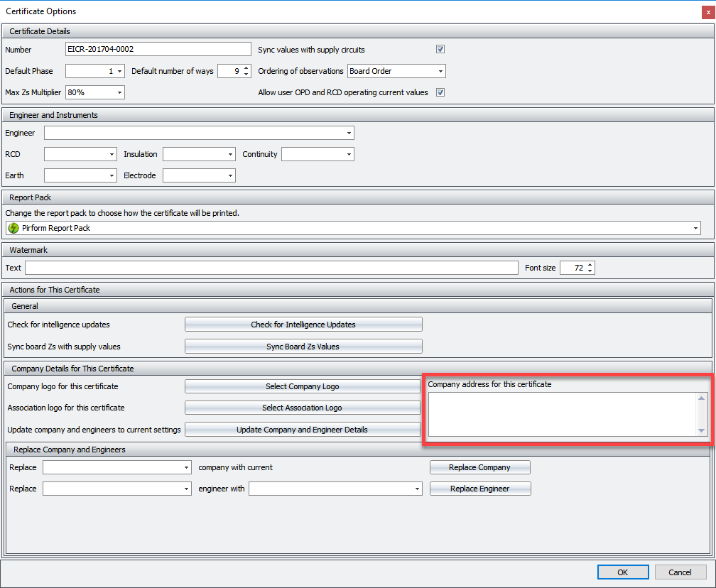Close the Certificate Options dialog
This screenshot has height=588, width=716.
tap(707, 11)
